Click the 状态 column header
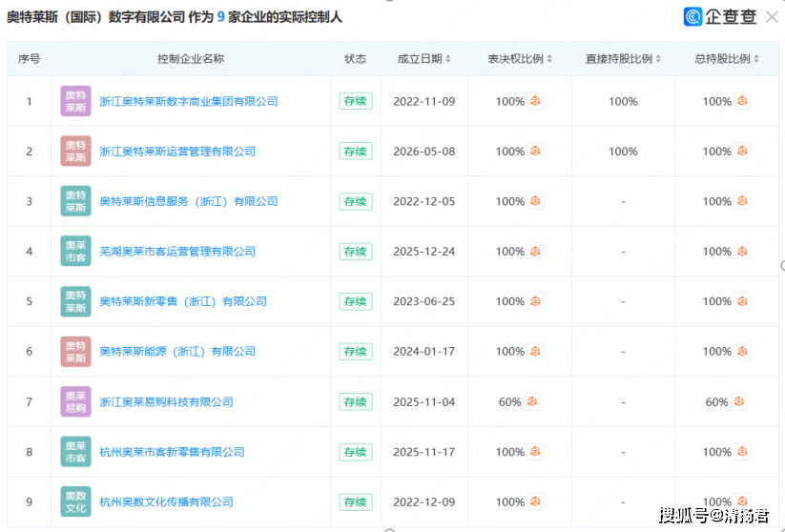This screenshot has width=785, height=532. pyautogui.click(x=356, y=59)
